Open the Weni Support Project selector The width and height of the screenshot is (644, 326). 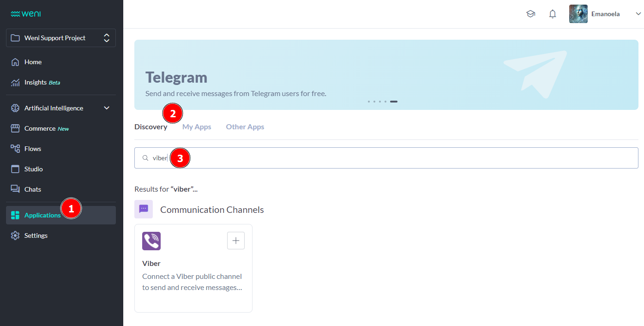click(60, 38)
